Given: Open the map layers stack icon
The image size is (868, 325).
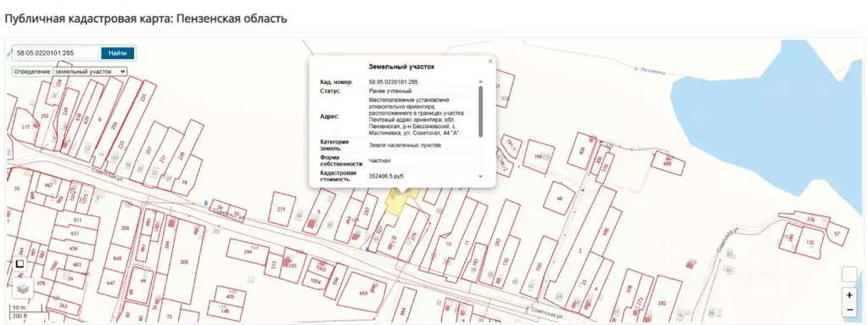Looking at the screenshot, I should 22,289.
